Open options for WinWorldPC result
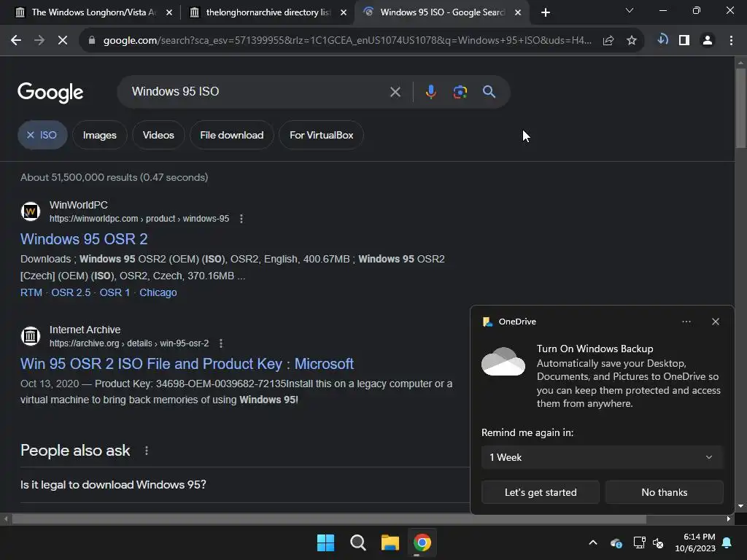 pos(241,219)
